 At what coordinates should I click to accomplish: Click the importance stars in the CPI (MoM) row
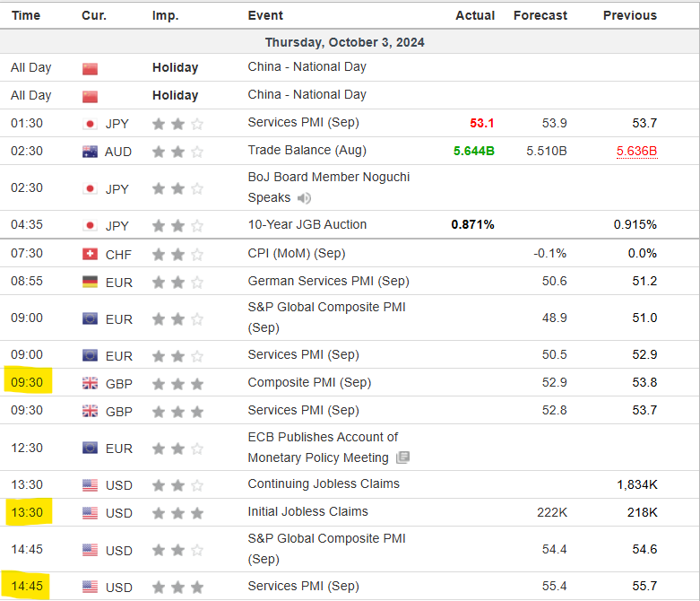click(x=177, y=254)
